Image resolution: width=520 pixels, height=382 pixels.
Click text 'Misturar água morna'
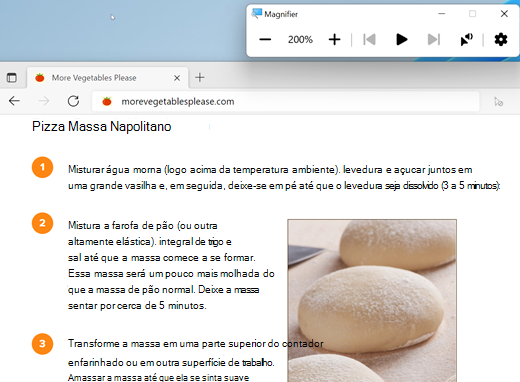(x=115, y=170)
